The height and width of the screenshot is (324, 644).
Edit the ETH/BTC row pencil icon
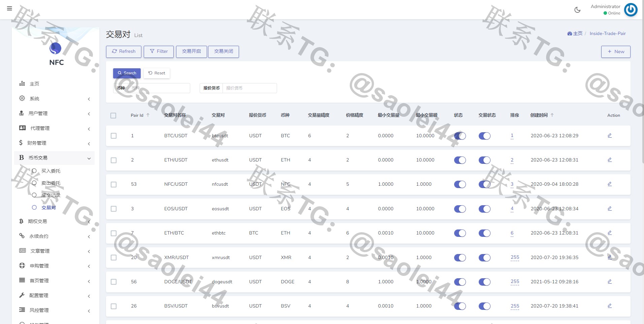click(x=610, y=232)
